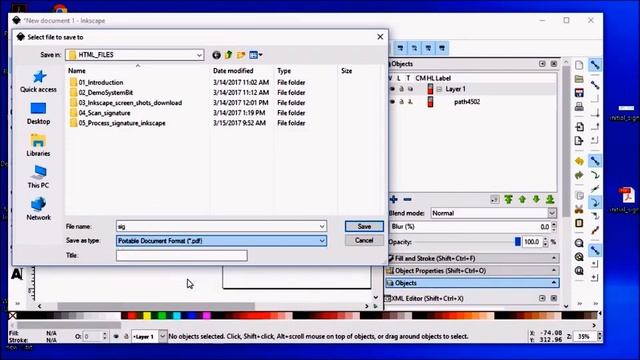Raise the selection one step icon
This screenshot has width=640, height=360.
point(522,200)
